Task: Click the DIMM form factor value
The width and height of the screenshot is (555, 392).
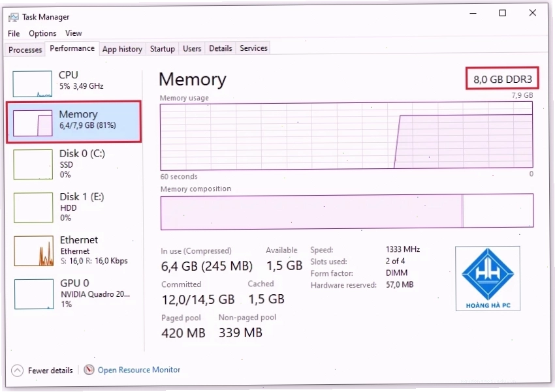Action: click(x=397, y=273)
